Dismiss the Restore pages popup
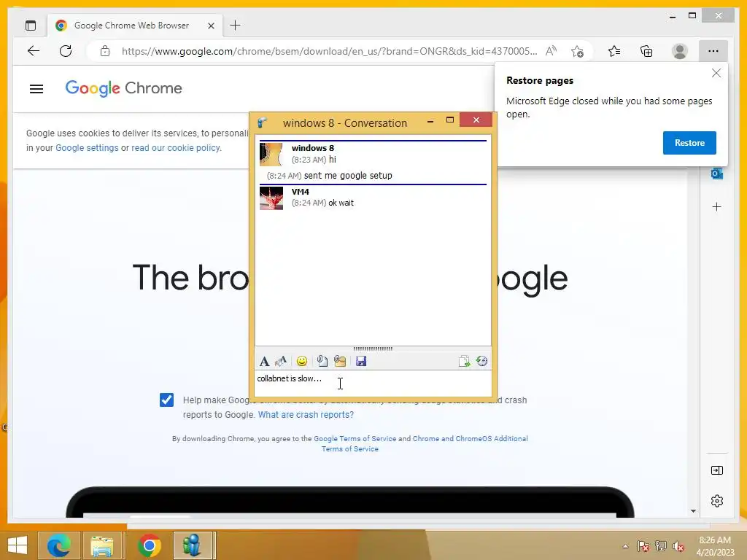Image resolution: width=747 pixels, height=560 pixels. 716,74
